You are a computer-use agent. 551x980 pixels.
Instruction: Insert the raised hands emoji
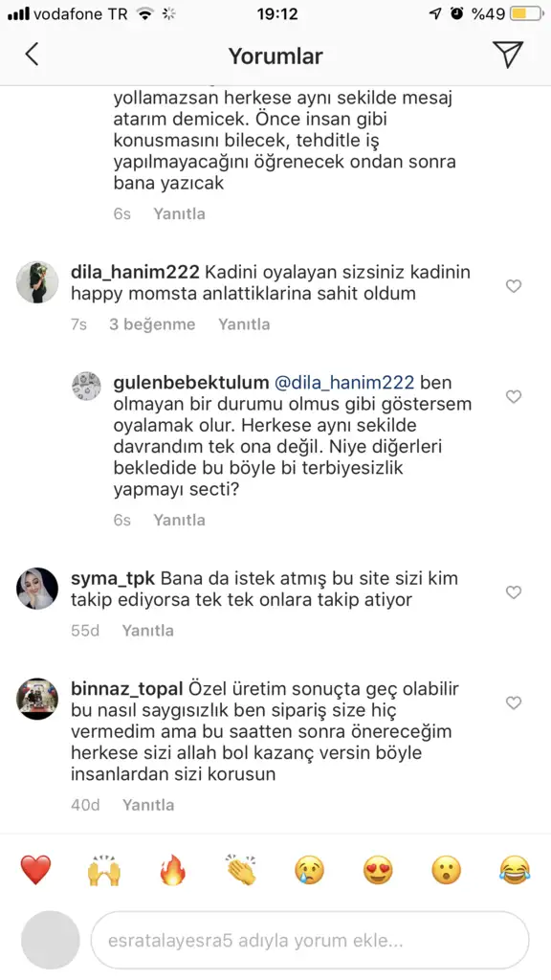click(103, 870)
